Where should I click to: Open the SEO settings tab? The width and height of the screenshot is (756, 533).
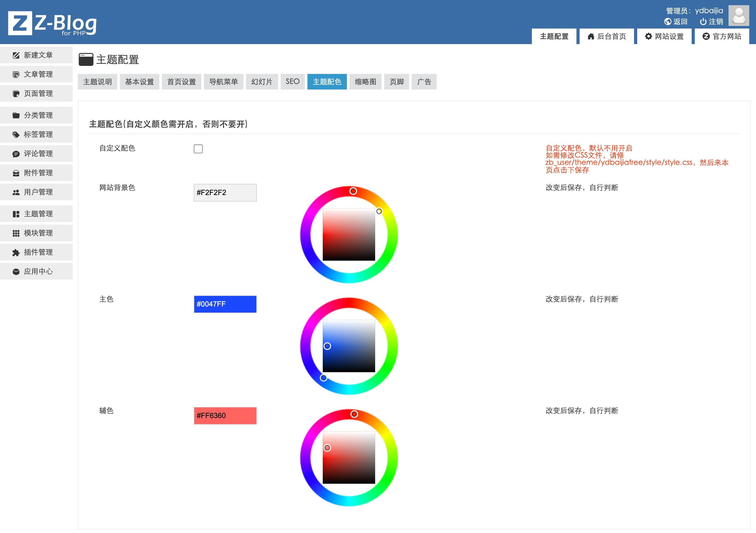pyautogui.click(x=292, y=82)
